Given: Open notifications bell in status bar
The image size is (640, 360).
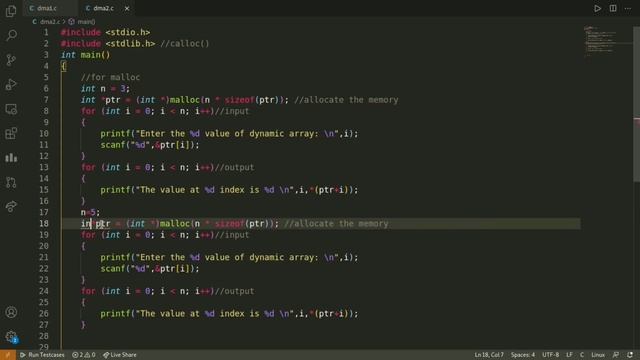Looking at the screenshot, I should [x=630, y=355].
